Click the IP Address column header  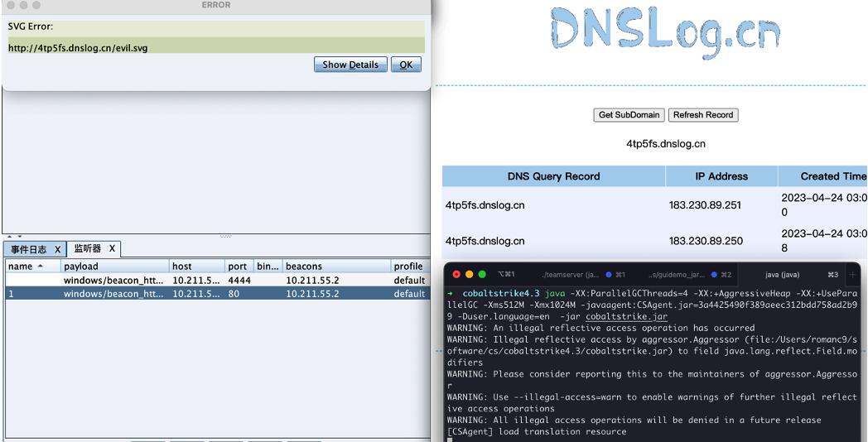[x=721, y=176]
